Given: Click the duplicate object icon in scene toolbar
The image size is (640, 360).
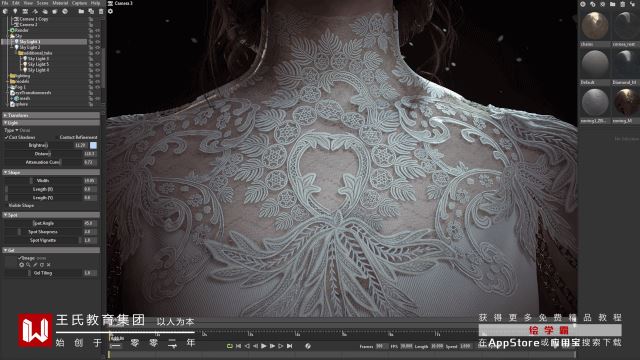Looking at the screenshot, I should tap(91, 11).
